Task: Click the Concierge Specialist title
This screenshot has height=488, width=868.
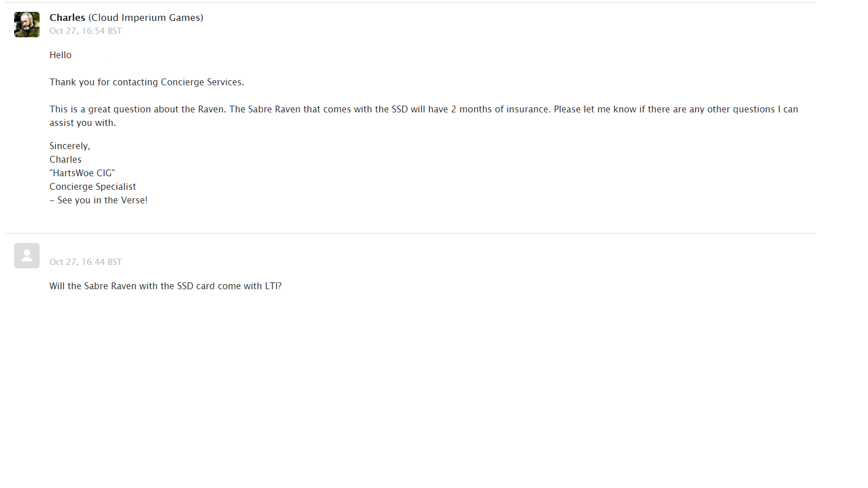Action: (93, 187)
